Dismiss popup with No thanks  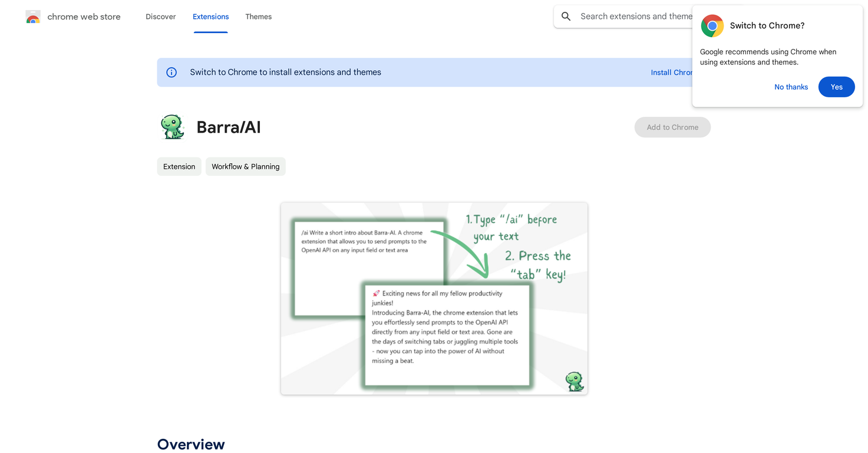point(791,87)
